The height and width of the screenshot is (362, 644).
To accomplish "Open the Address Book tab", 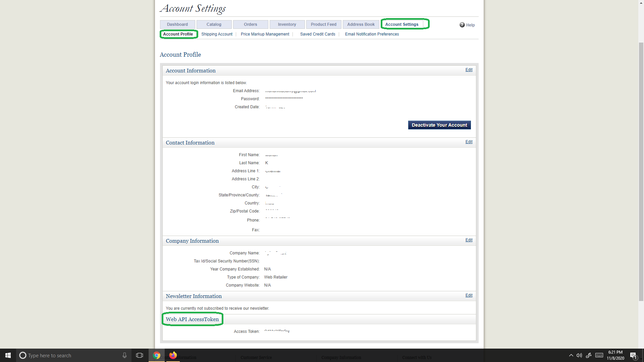I will click(361, 24).
